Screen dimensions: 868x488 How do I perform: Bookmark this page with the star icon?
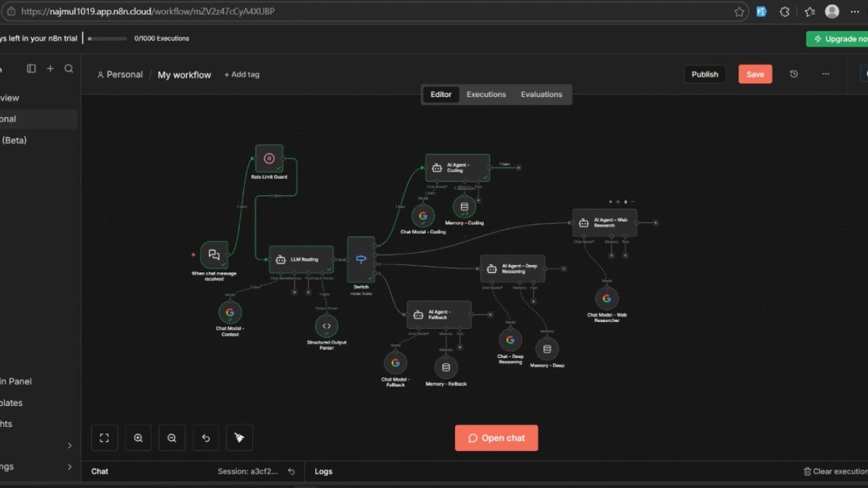click(x=739, y=12)
